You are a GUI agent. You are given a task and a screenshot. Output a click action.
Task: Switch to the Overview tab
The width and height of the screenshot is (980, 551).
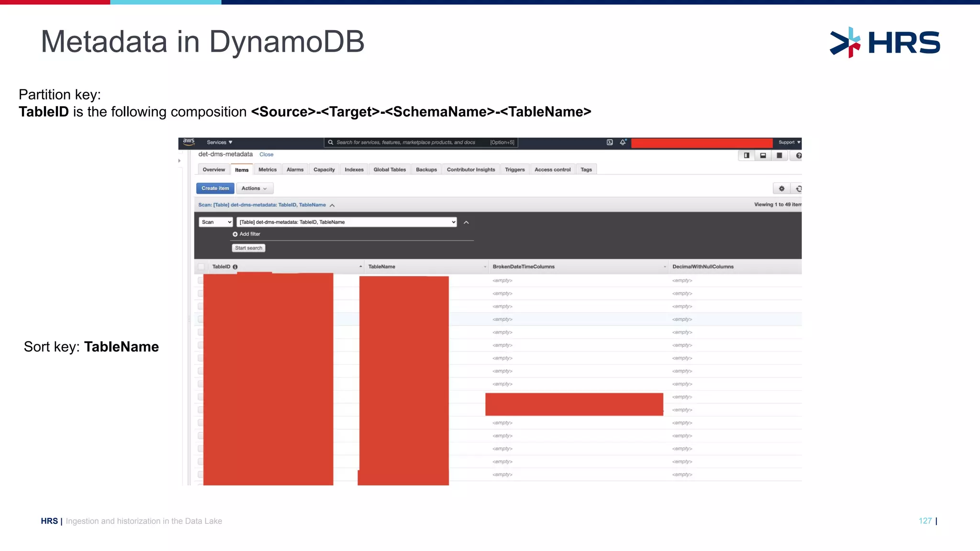(x=213, y=170)
